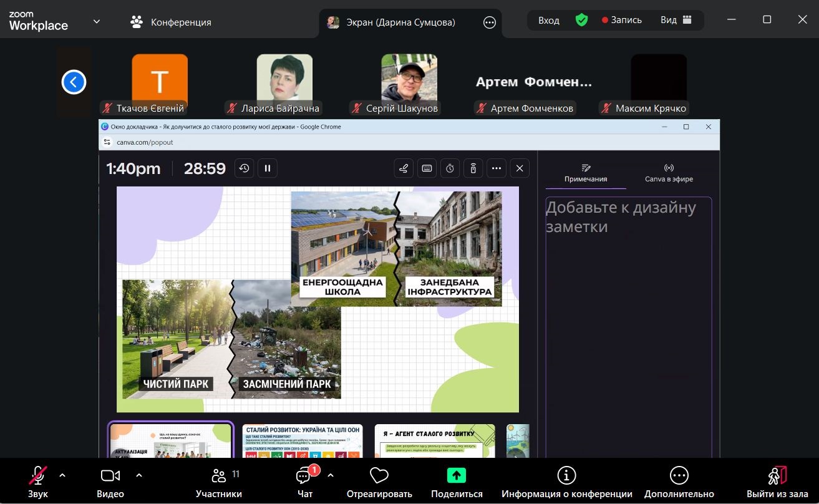Expand video options arrow next to Видео

click(138, 475)
